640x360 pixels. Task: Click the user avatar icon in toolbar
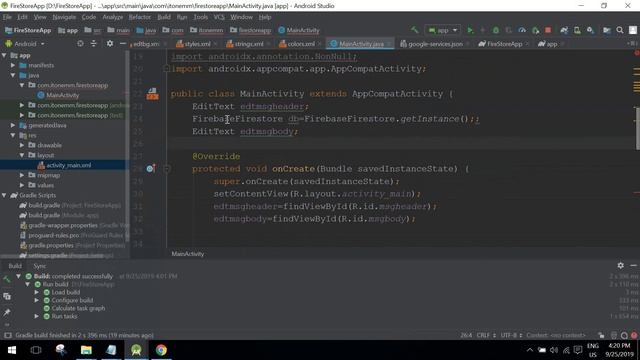tap(633, 30)
